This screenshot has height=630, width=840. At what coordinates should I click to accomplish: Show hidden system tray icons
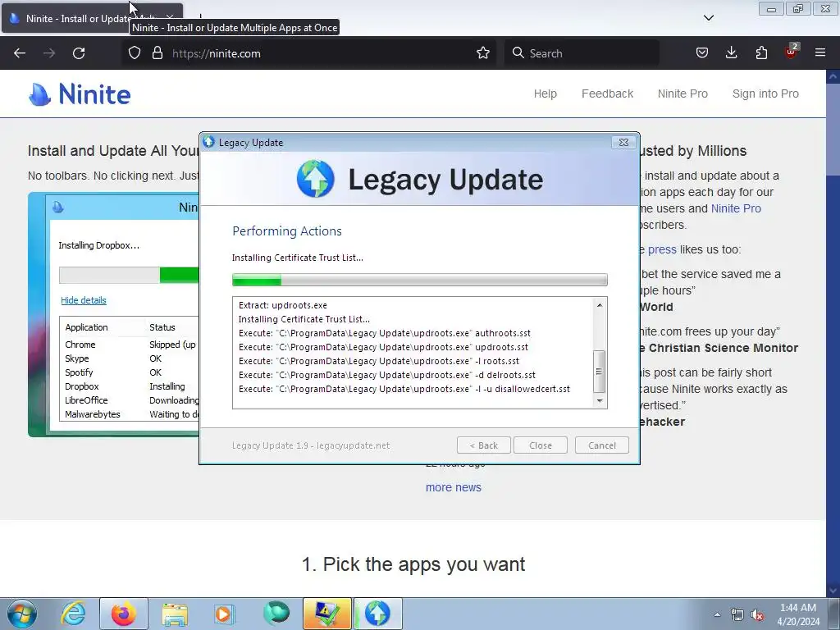pyautogui.click(x=717, y=614)
